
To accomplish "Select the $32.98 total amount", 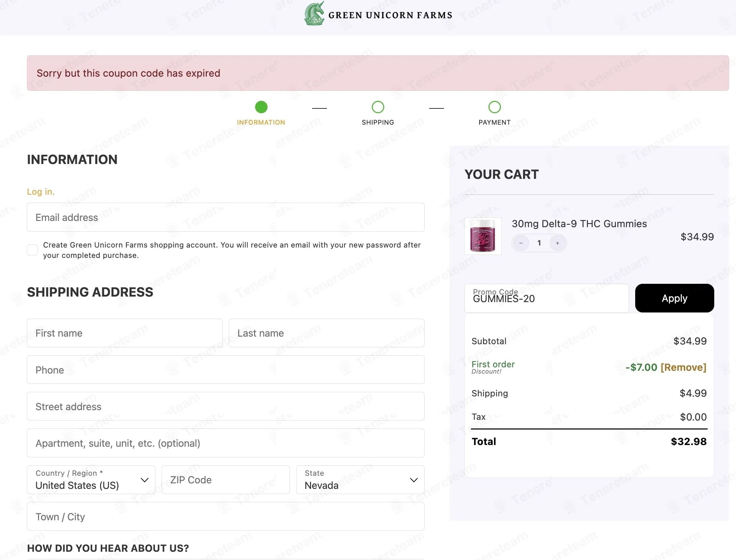I will [689, 442].
